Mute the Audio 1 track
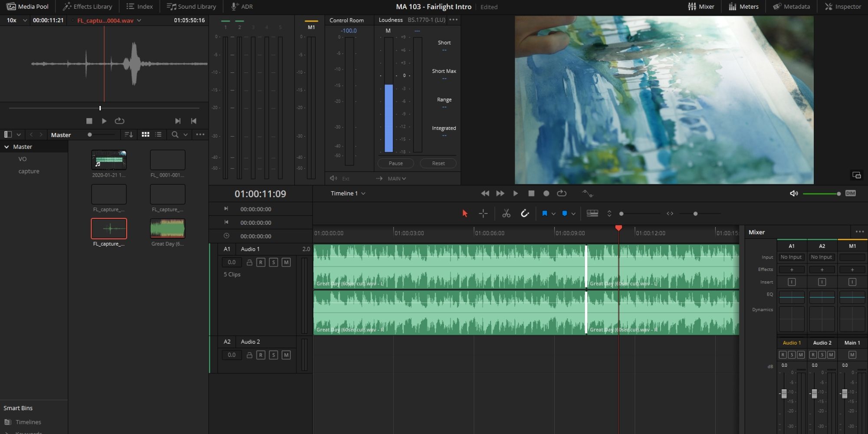This screenshot has height=434, width=868. point(286,262)
